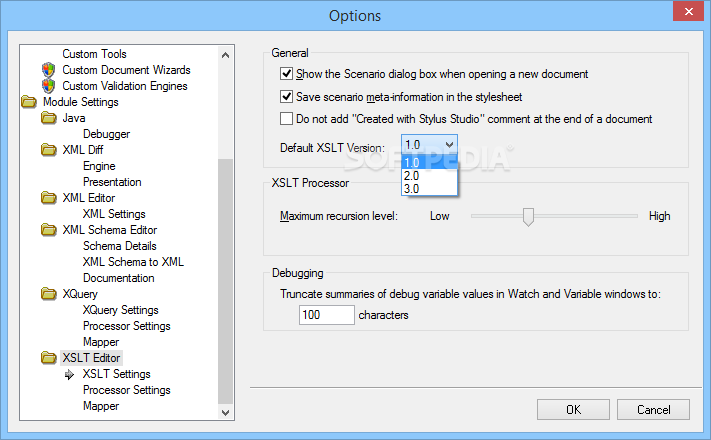Confirm with the OK button

click(573, 410)
